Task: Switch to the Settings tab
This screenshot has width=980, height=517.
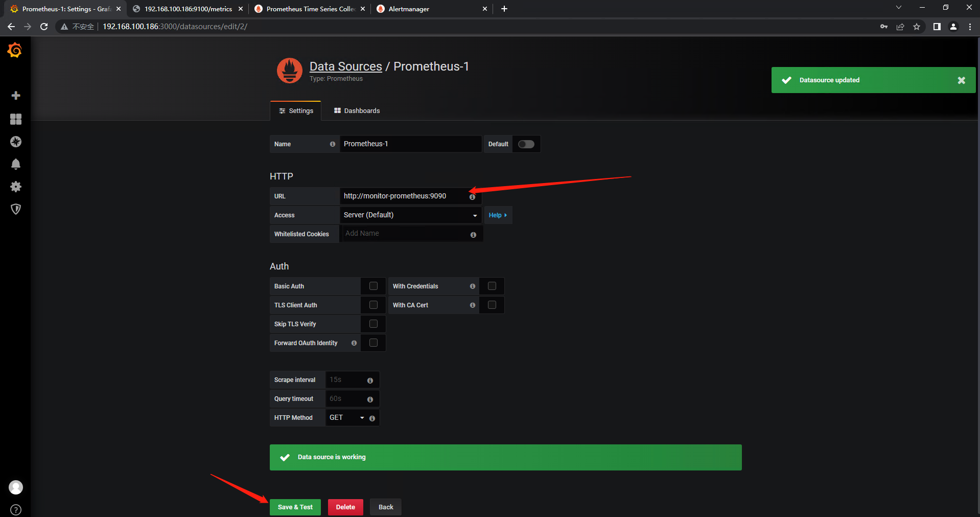Action: point(296,111)
